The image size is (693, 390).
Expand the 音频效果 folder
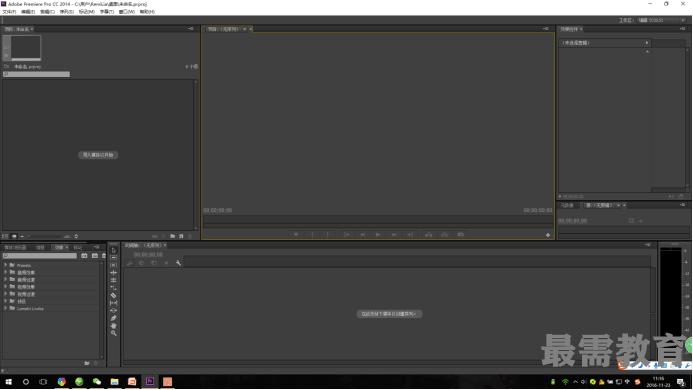click(x=5, y=272)
